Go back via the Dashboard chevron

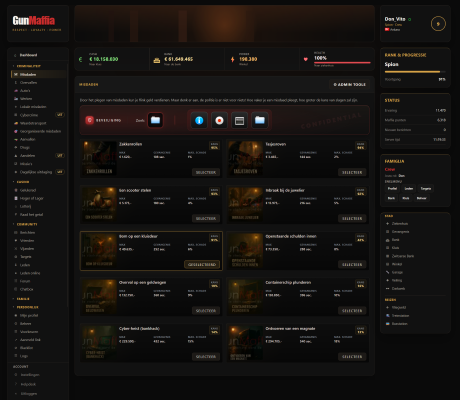pos(15,55)
